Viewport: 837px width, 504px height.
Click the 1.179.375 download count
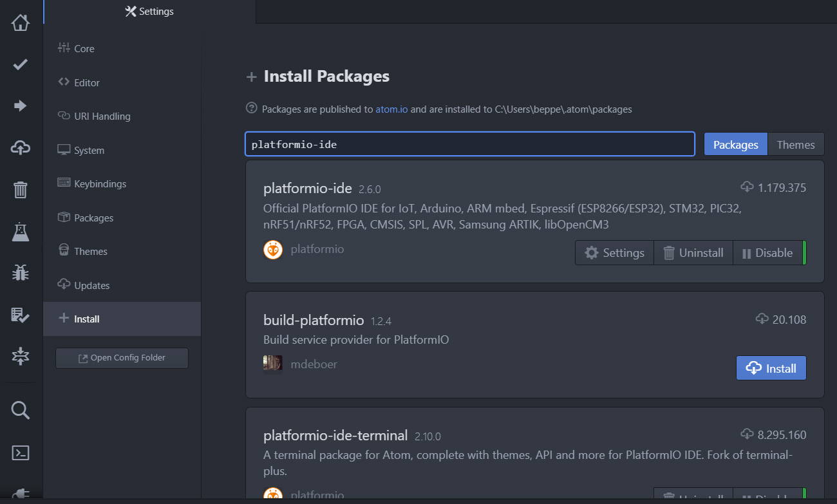[782, 188]
